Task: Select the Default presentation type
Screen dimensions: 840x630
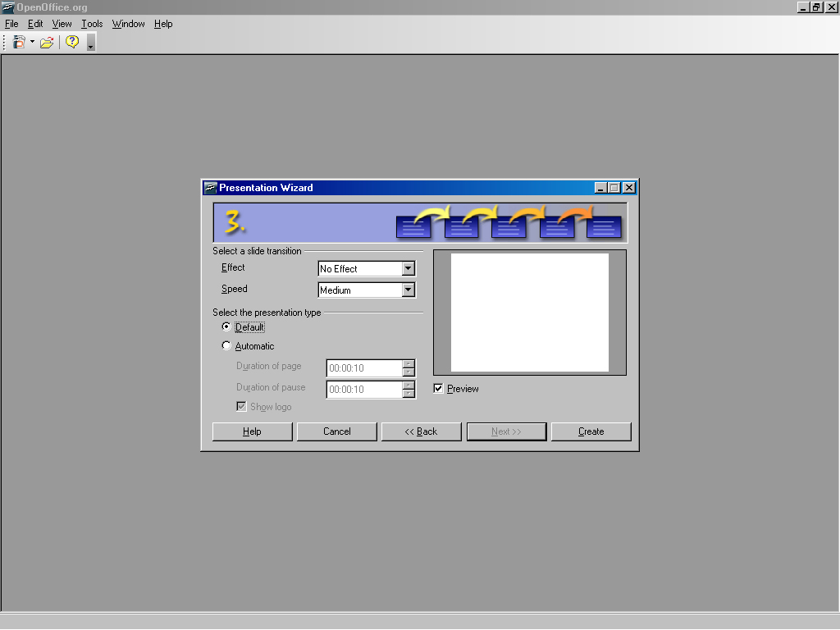Action: click(x=226, y=326)
